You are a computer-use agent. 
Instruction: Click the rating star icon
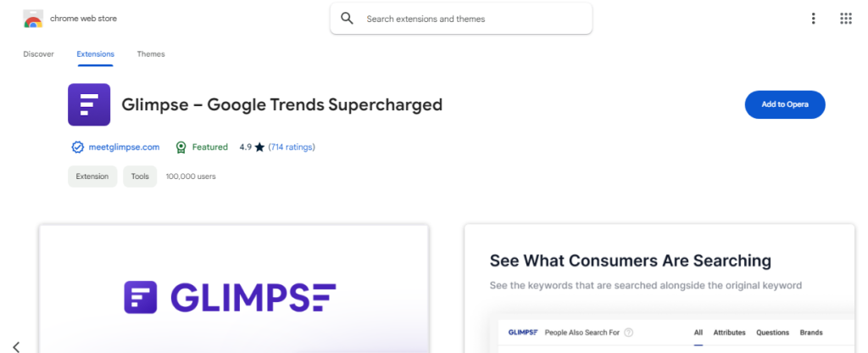[x=259, y=148]
